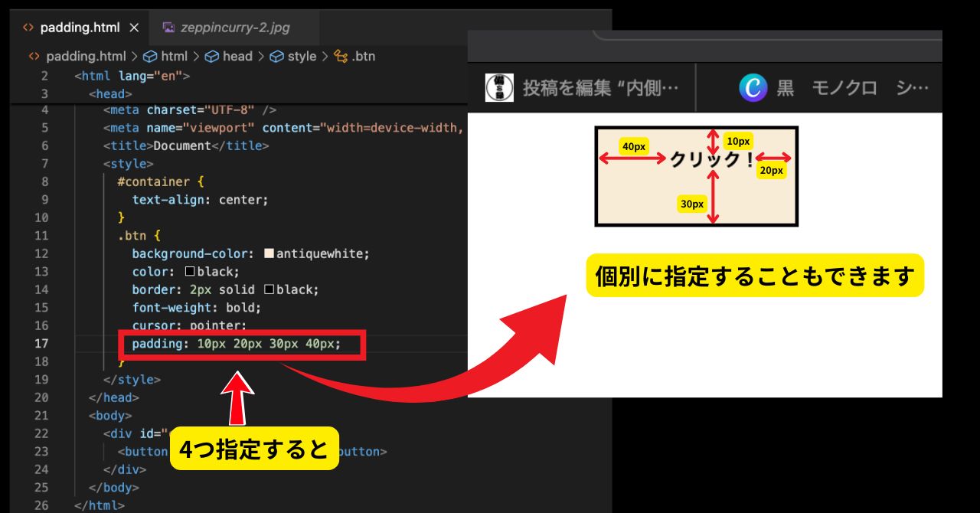Click the closing </body> tag line

coord(114,488)
